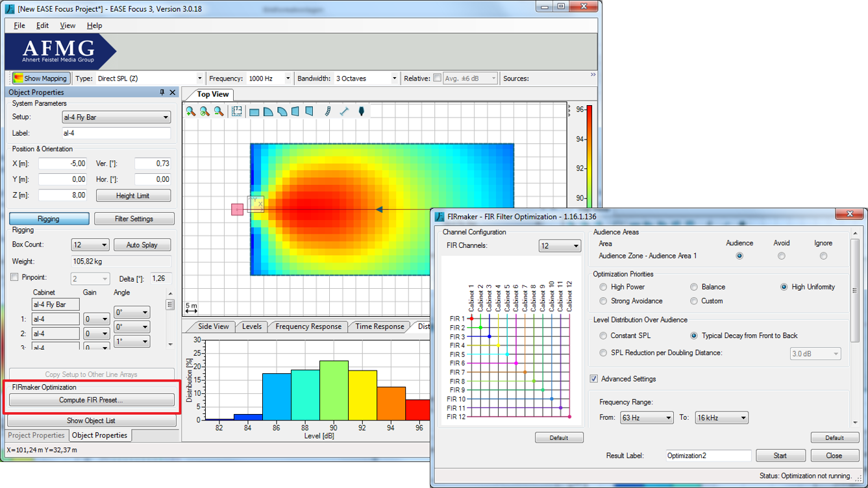This screenshot has height=488, width=868.
Task: Expand the FIR Channels dropdown
Action: coord(560,246)
